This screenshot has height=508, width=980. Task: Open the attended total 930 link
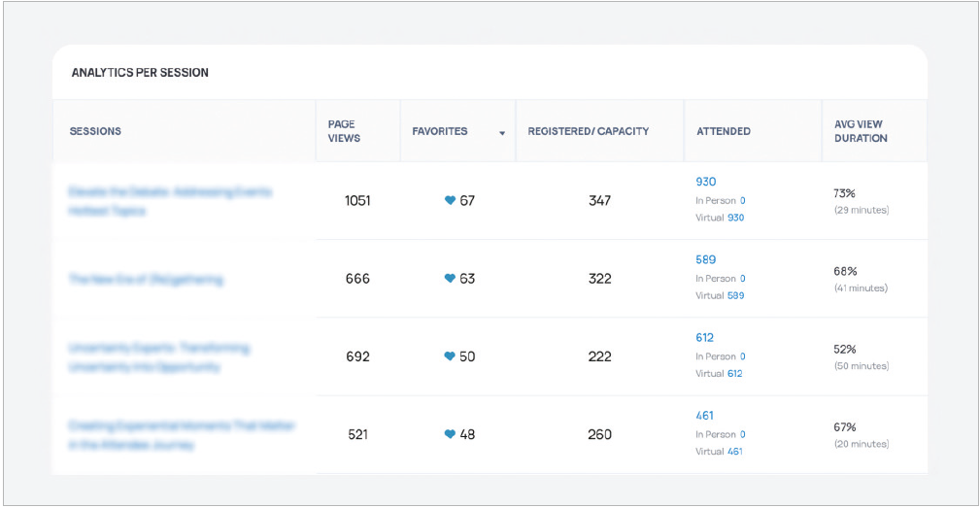pyautogui.click(x=705, y=182)
